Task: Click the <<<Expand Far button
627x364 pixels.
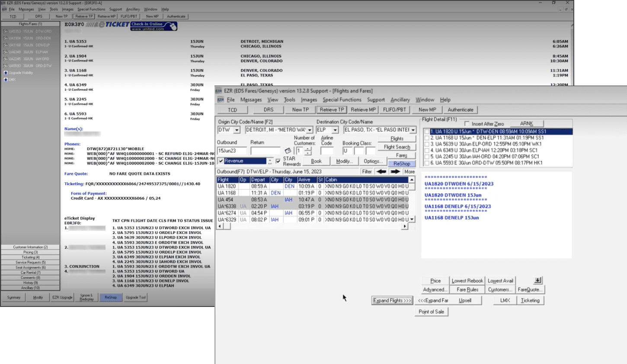Action: [433, 300]
